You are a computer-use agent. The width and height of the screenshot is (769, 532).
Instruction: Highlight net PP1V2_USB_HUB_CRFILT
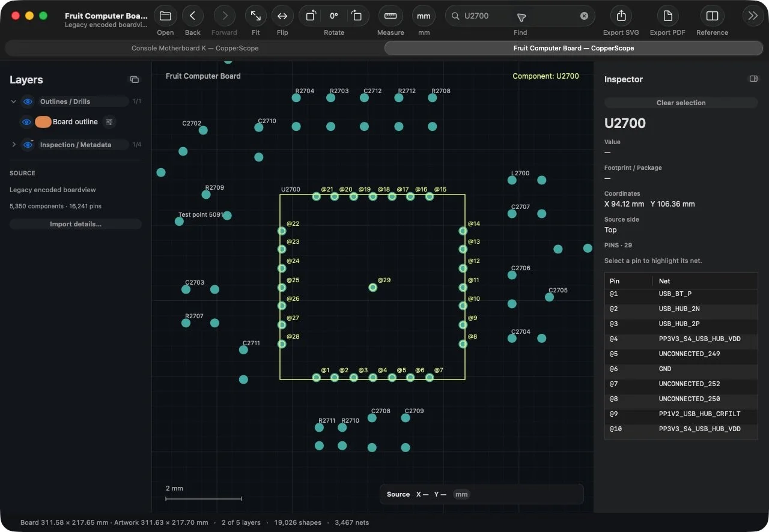[681, 414]
